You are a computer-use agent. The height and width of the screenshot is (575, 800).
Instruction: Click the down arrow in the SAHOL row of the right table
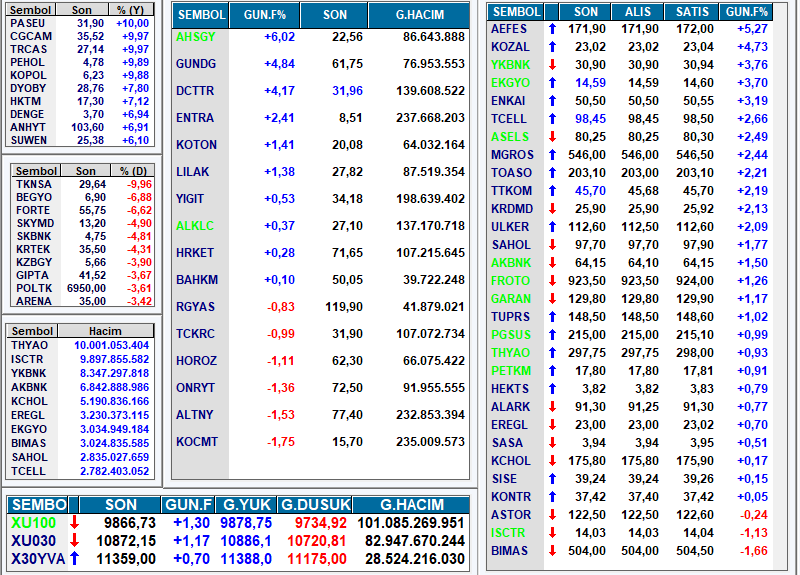coord(552,245)
